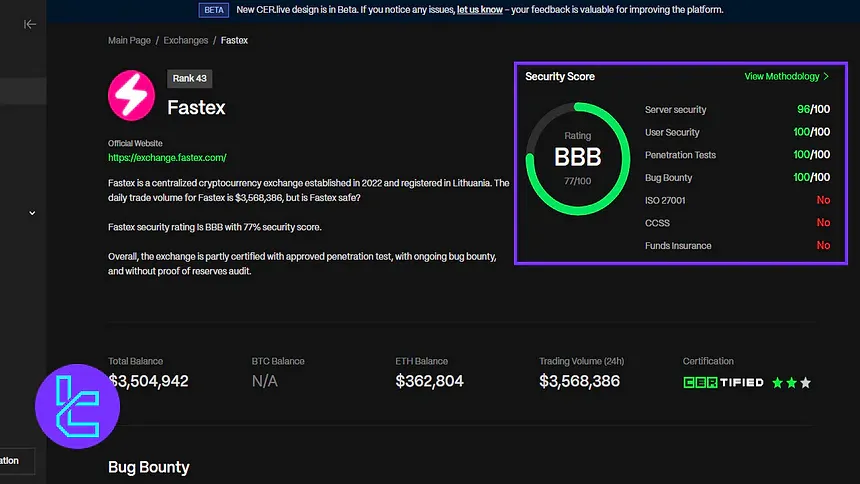Click the 77/100 score under rating

tap(578, 181)
